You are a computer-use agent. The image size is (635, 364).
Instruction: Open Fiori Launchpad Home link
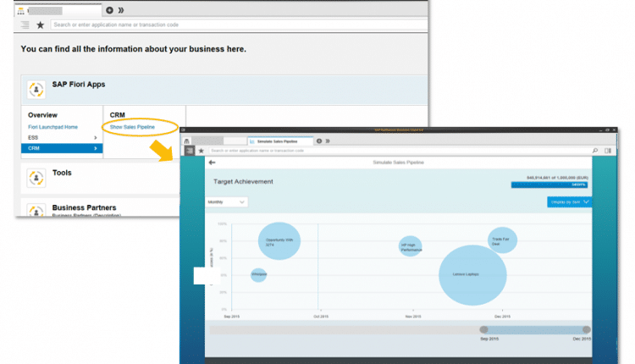pyautogui.click(x=52, y=127)
